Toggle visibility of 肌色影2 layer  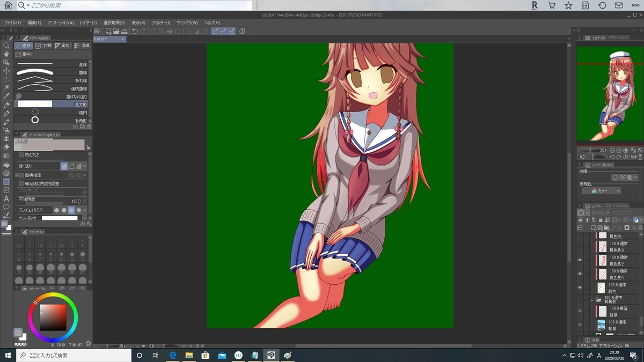[x=580, y=260]
